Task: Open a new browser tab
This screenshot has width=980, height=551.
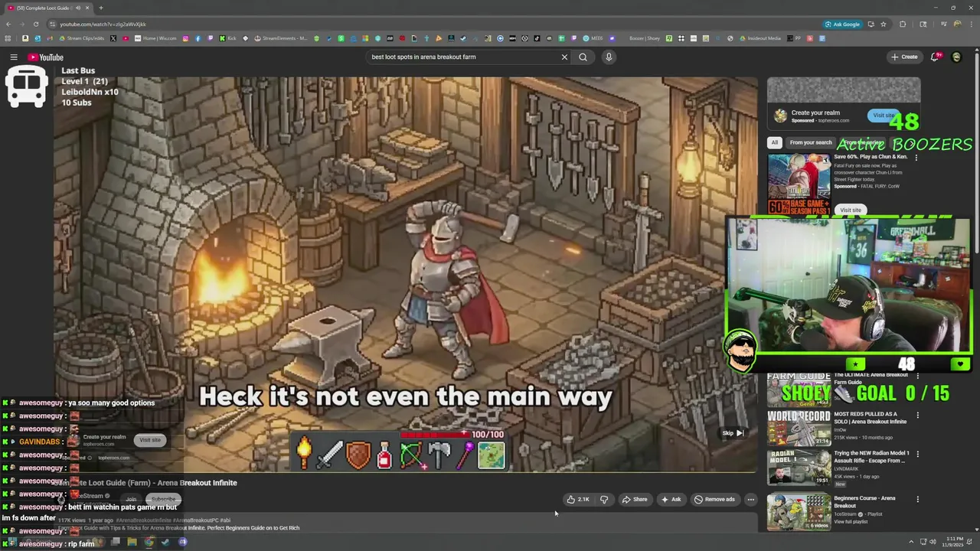Action: pyautogui.click(x=100, y=8)
